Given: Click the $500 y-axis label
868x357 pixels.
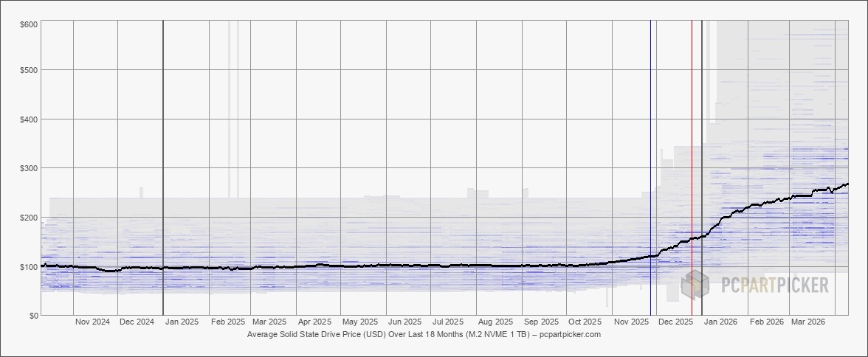Looking at the screenshot, I should coord(30,71).
